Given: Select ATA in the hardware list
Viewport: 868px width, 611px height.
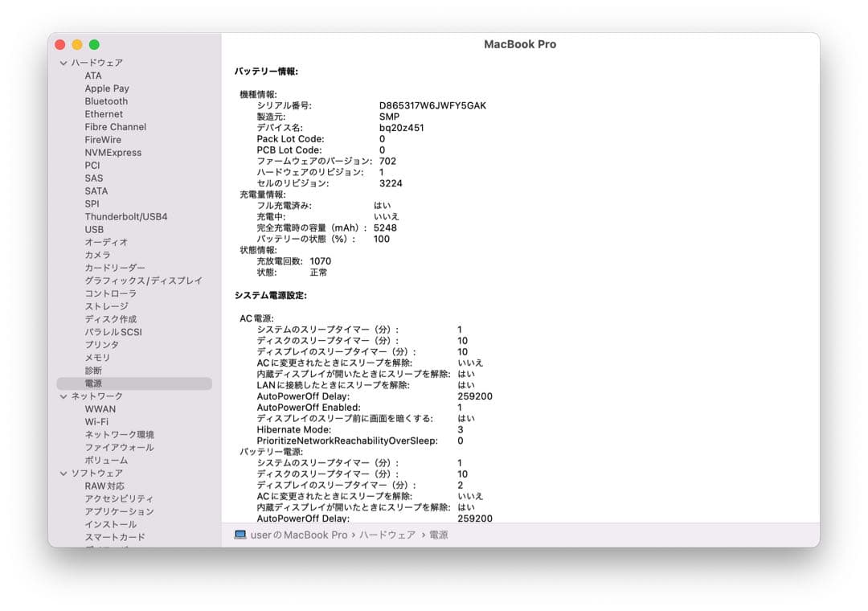Looking at the screenshot, I should [x=93, y=75].
